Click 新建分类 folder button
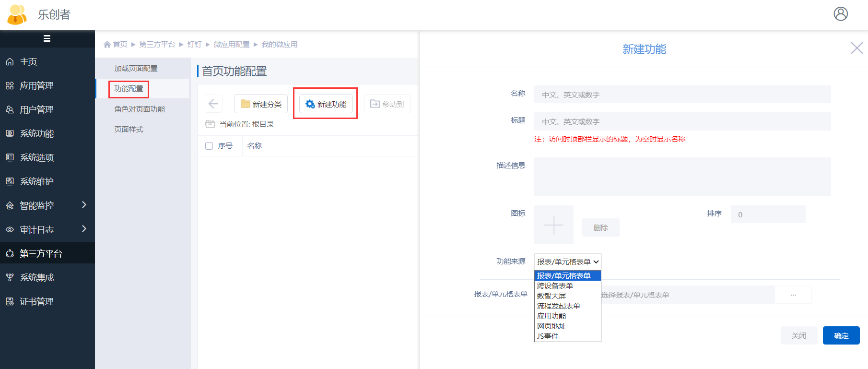 [261, 104]
